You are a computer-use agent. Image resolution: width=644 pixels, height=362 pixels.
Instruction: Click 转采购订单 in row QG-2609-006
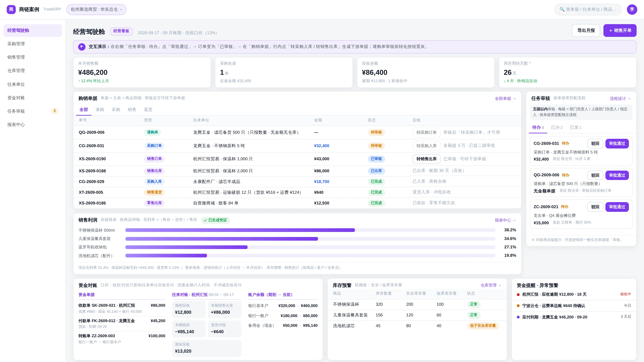pos(426,132)
